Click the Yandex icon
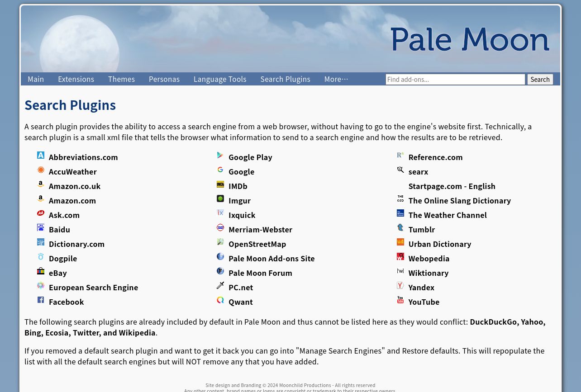 point(400,285)
